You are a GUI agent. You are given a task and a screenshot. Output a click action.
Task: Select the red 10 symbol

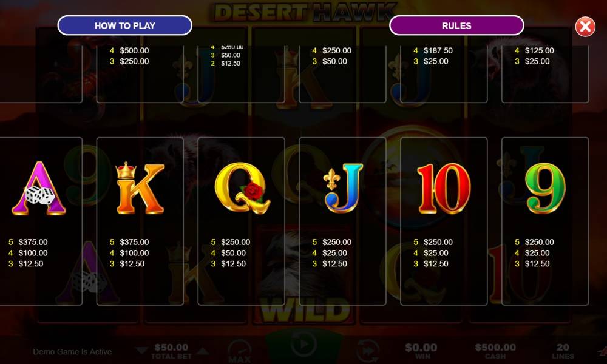click(444, 189)
